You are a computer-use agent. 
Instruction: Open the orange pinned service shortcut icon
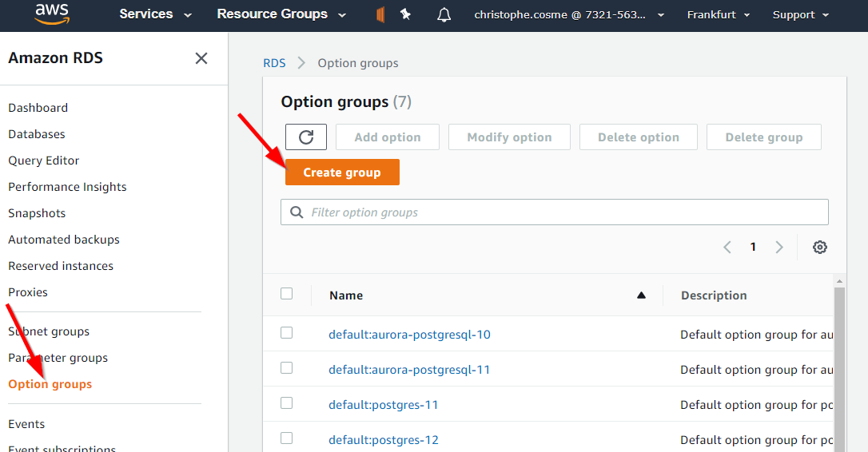pos(380,14)
